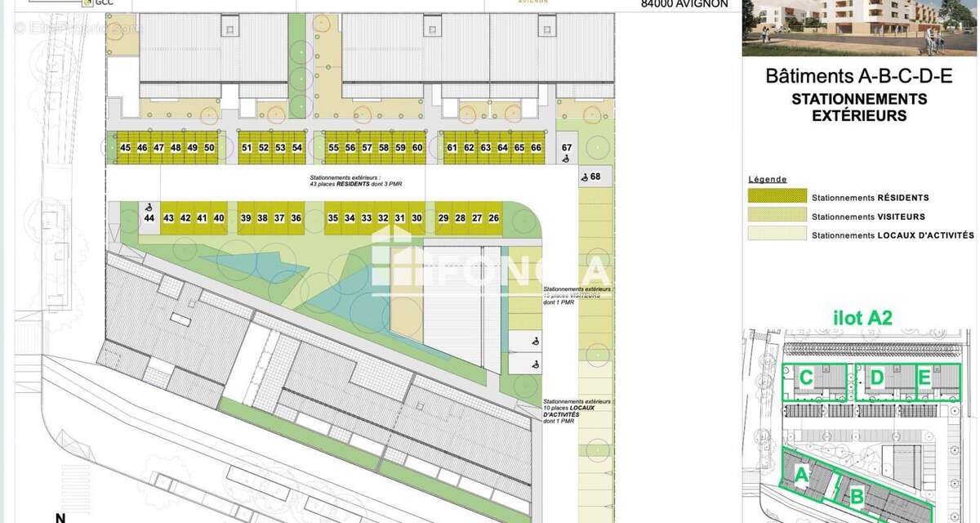980x523 pixels.
Task: Click the north arrow N marker
Action: tap(60, 516)
